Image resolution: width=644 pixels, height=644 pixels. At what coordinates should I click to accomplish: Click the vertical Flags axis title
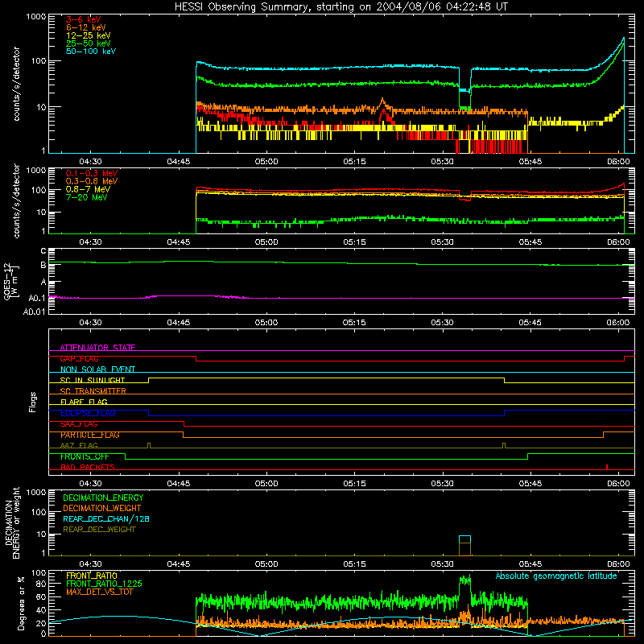pos(33,402)
